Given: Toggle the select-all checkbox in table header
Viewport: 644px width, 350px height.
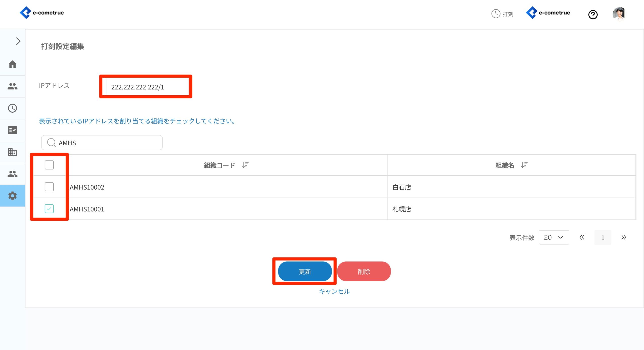Looking at the screenshot, I should pos(49,165).
